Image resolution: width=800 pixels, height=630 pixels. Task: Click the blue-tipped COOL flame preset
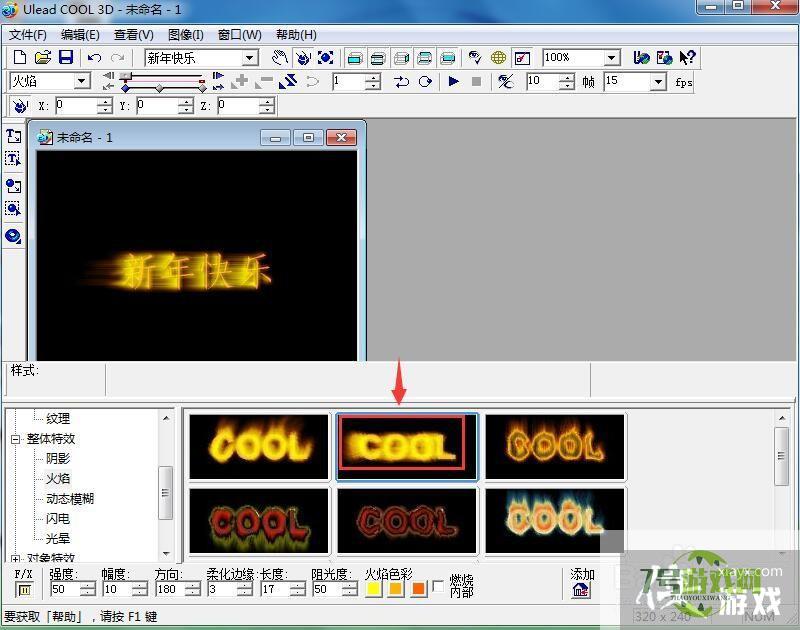555,521
